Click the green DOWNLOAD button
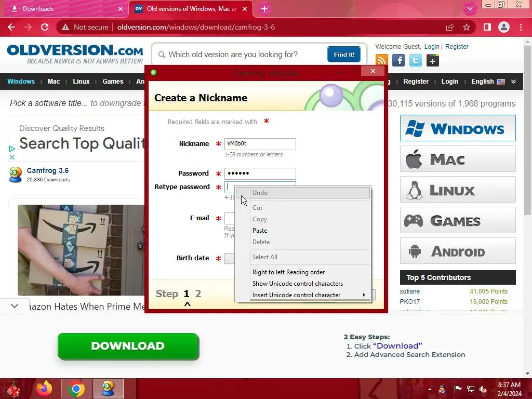The width and height of the screenshot is (532, 399). [128, 346]
